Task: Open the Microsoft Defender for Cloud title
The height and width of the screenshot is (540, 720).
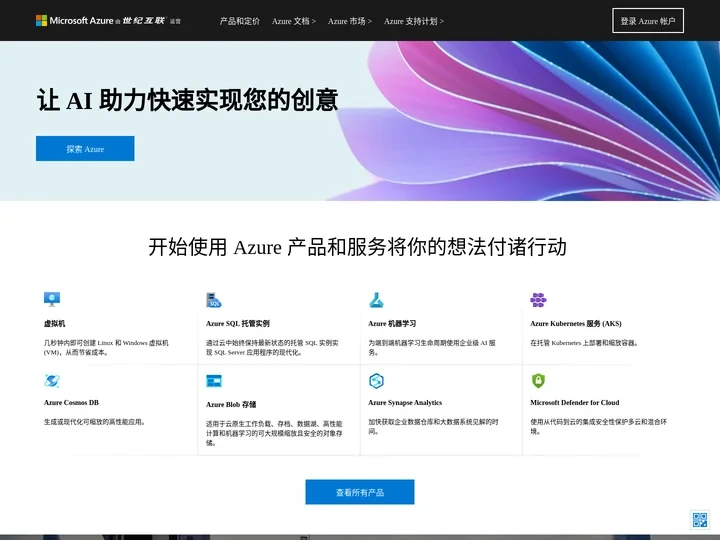Action: tap(574, 403)
